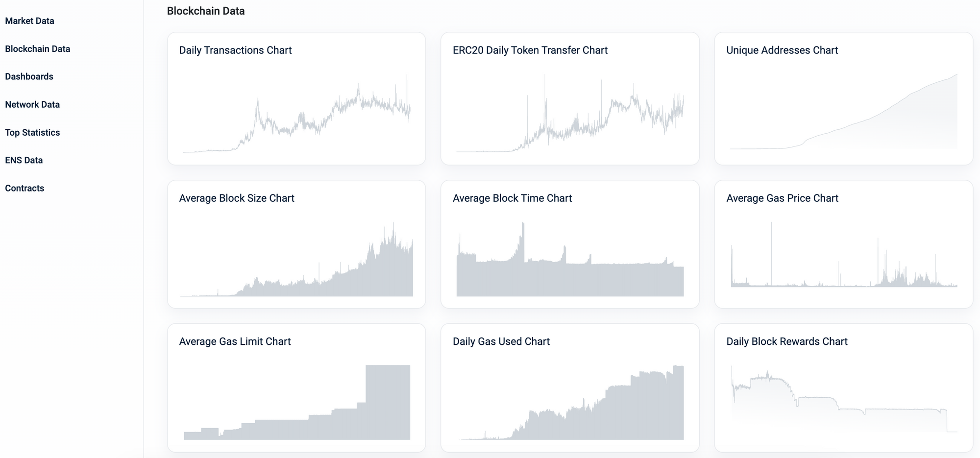Open Average Gas Limit Chart card
980x458 pixels.
pyautogui.click(x=296, y=387)
